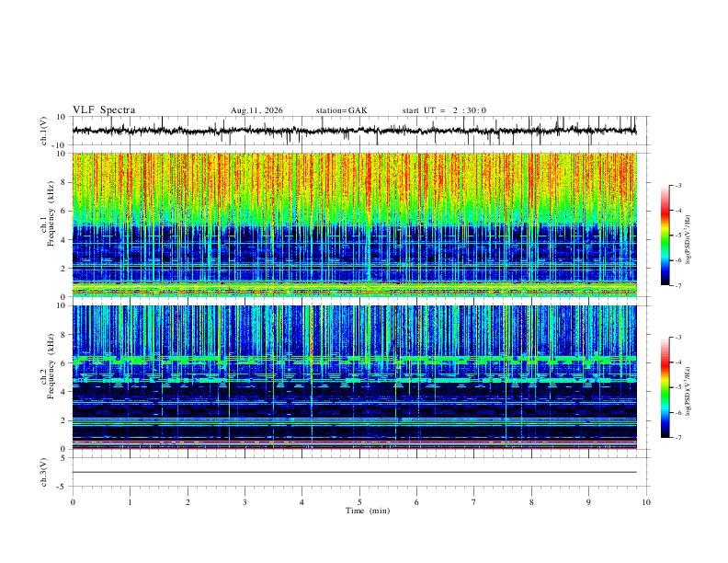
Task: Click the 5 minute tick on time axis
Action: (359, 502)
